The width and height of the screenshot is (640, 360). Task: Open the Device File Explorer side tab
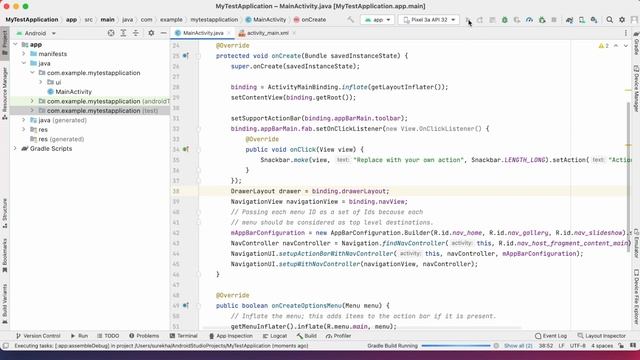click(x=636, y=297)
